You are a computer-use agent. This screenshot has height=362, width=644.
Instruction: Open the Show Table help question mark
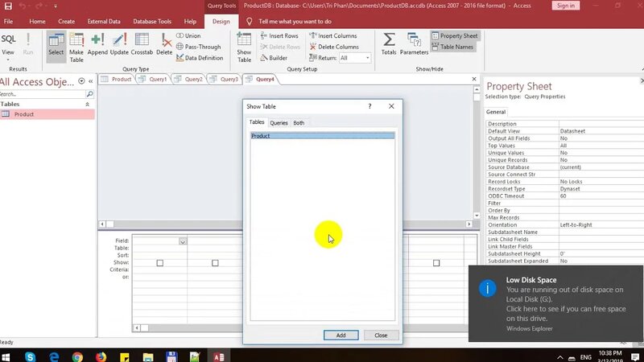369,106
